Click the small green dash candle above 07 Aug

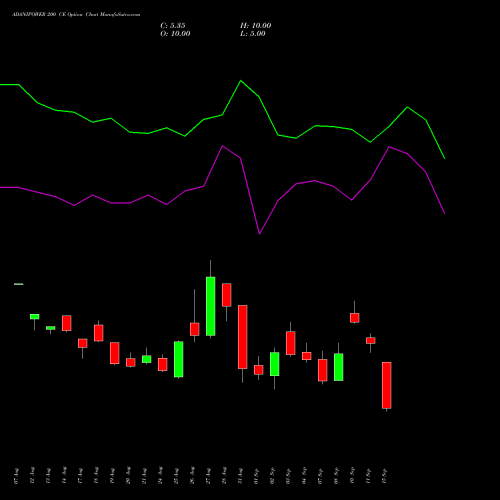19,284
